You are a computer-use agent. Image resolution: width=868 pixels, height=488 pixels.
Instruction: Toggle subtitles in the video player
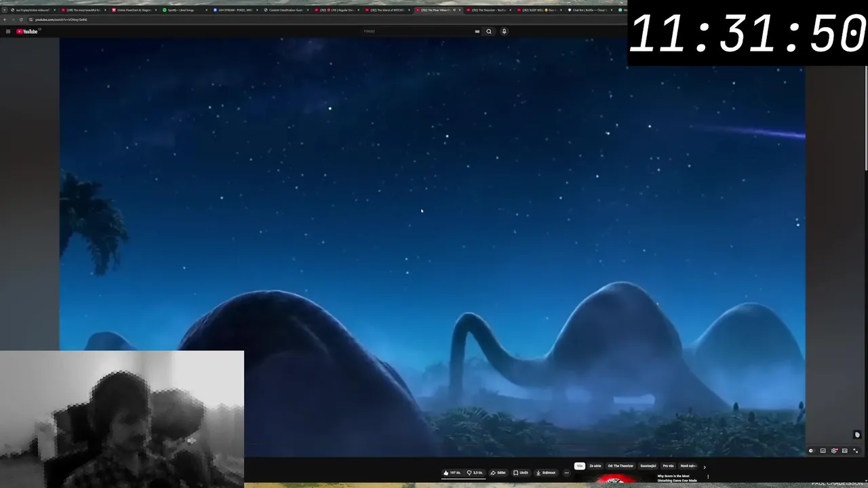pos(823,451)
